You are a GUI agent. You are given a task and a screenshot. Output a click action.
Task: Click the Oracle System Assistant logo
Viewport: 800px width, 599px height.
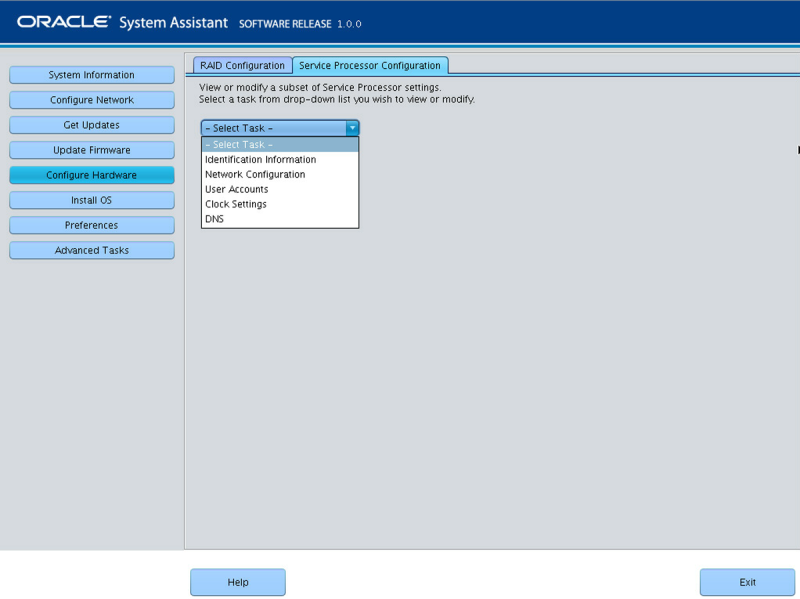tap(122, 22)
